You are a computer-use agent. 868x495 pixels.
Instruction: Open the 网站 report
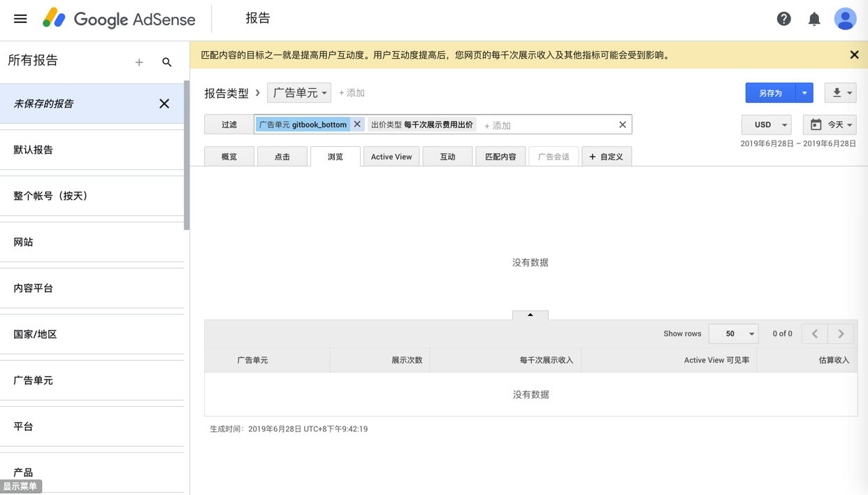[x=92, y=242]
